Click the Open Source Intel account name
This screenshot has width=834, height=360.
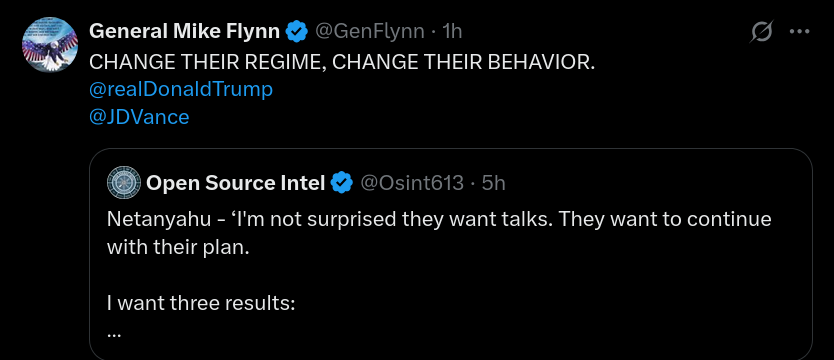click(x=235, y=183)
